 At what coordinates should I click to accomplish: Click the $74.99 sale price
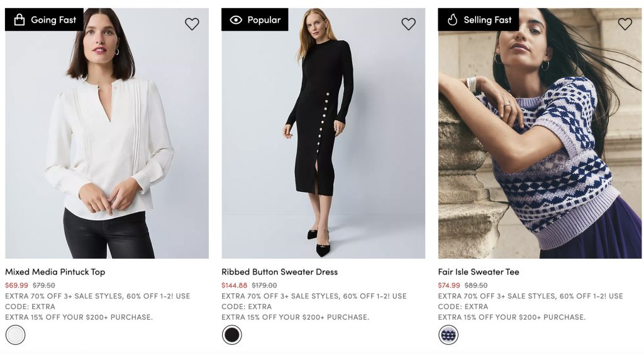(x=450, y=285)
